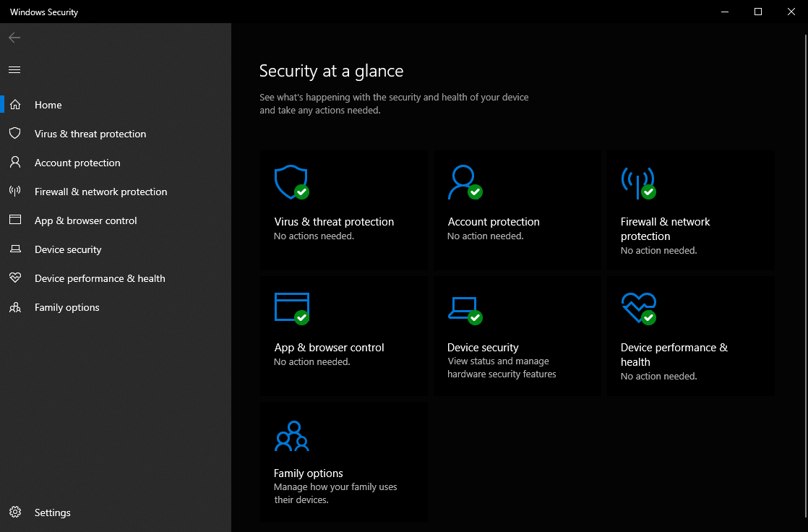
Task: Click the Firewall & network antenna tile icon
Action: pos(637,182)
